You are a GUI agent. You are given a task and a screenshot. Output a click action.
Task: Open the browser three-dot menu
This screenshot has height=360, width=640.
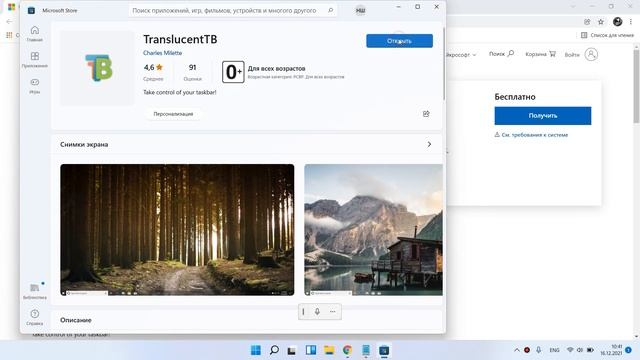click(x=631, y=22)
